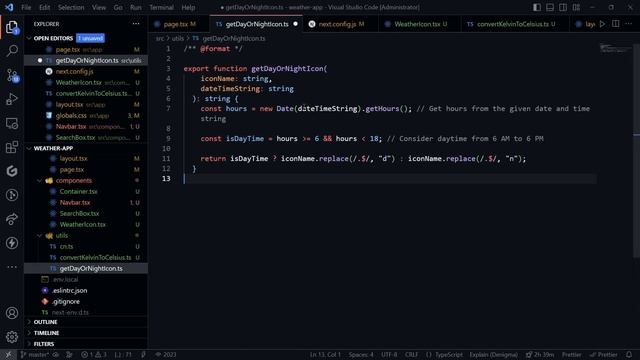Open go-to-line via Ln 13, Col 1

[x=325, y=355]
